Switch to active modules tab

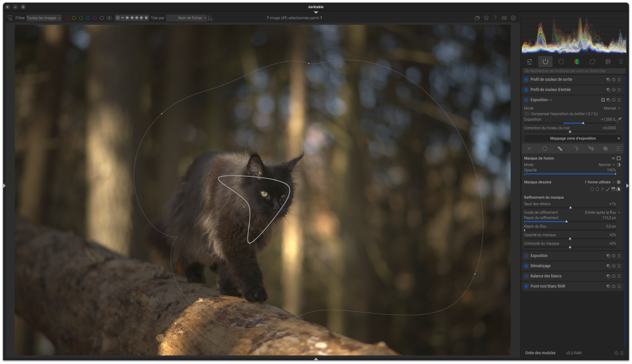coord(545,62)
